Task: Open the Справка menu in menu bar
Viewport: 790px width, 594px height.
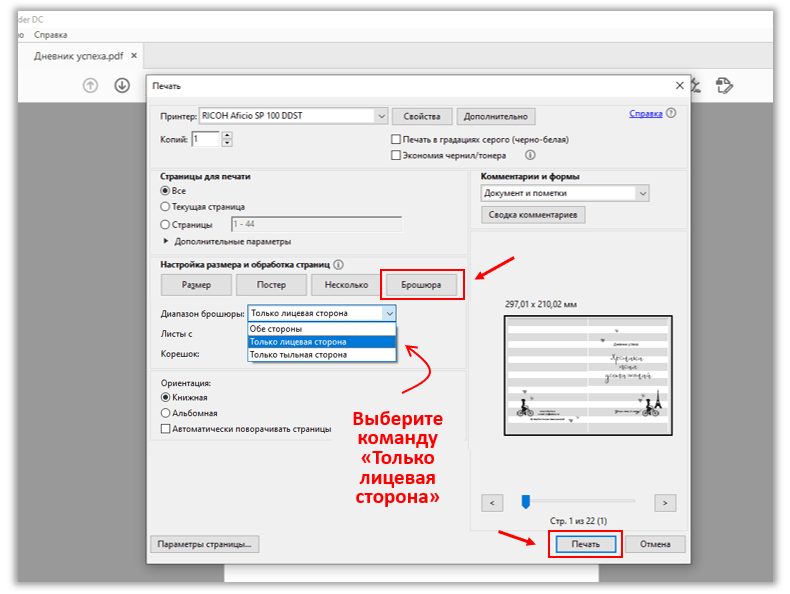Action: [50, 35]
